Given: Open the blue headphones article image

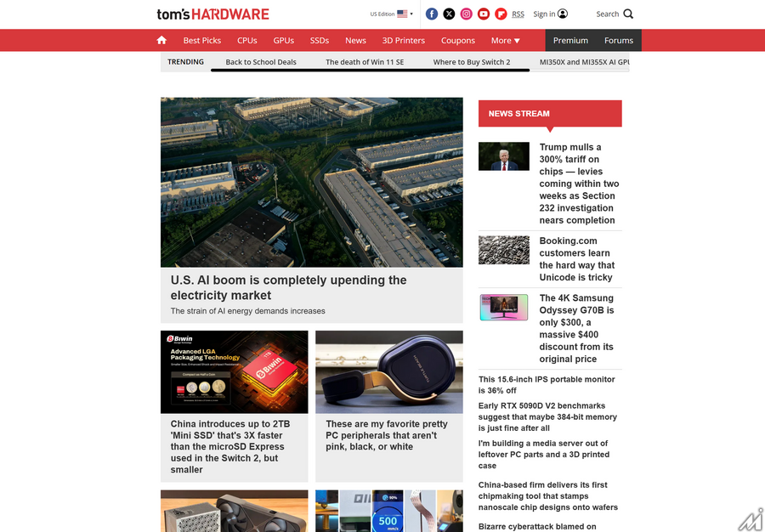Looking at the screenshot, I should tap(389, 372).
